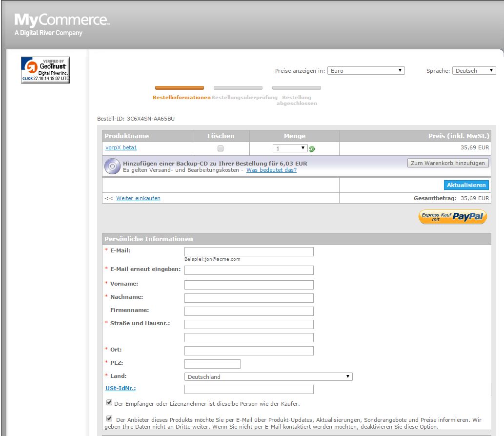Click the GeoTrust verified badge

45,70
